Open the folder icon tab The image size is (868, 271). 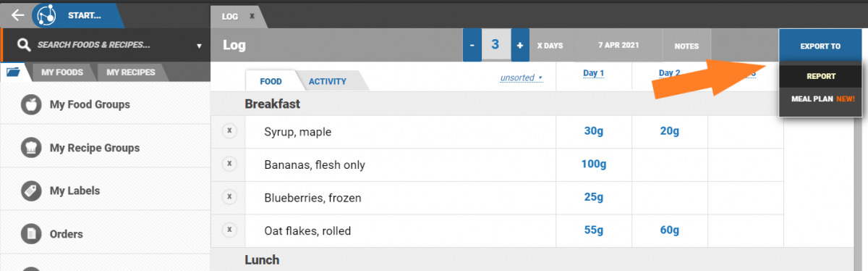pyautogui.click(x=14, y=72)
